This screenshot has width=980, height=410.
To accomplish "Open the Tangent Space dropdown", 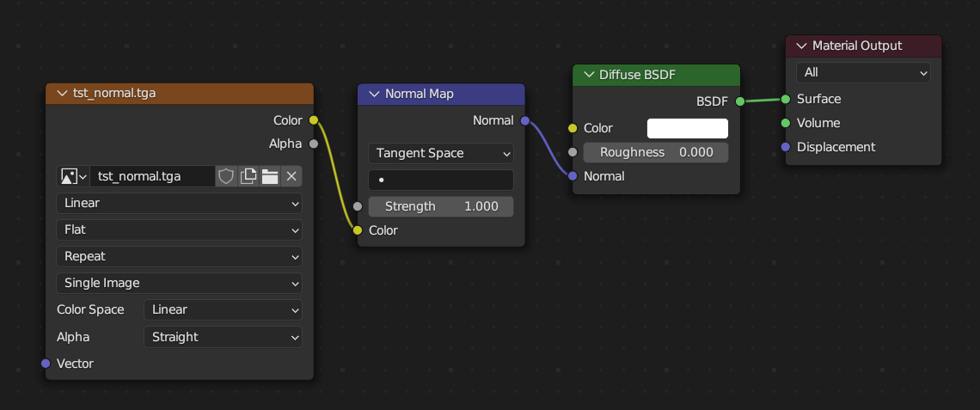I will pyautogui.click(x=441, y=153).
